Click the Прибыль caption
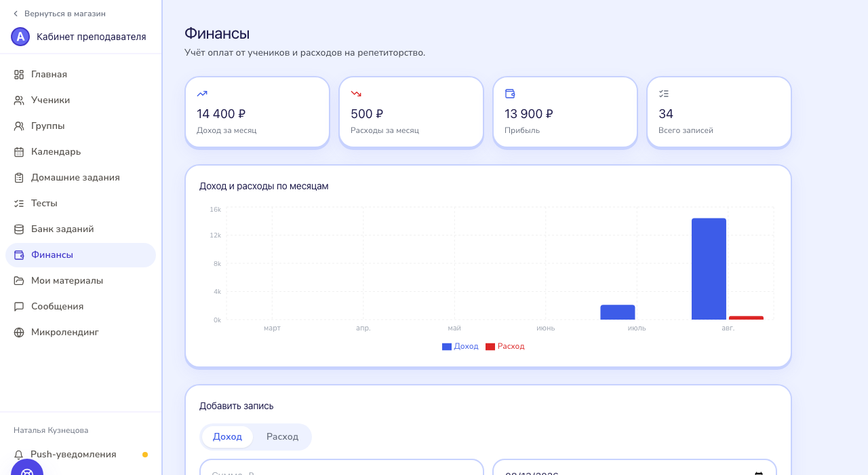868x475 pixels. 522,130
